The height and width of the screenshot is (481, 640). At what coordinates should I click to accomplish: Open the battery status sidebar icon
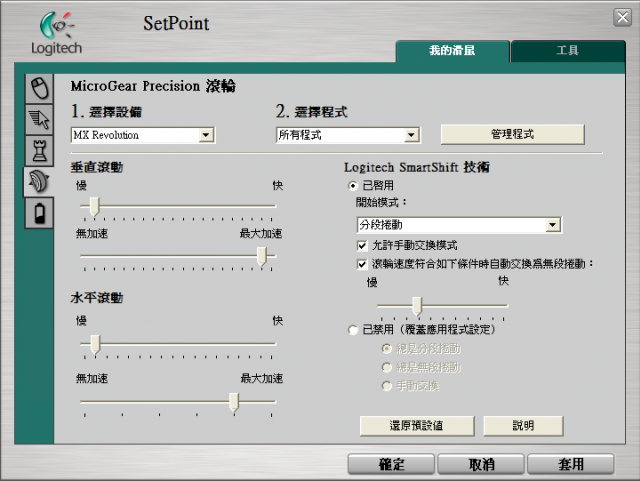tap(39, 213)
